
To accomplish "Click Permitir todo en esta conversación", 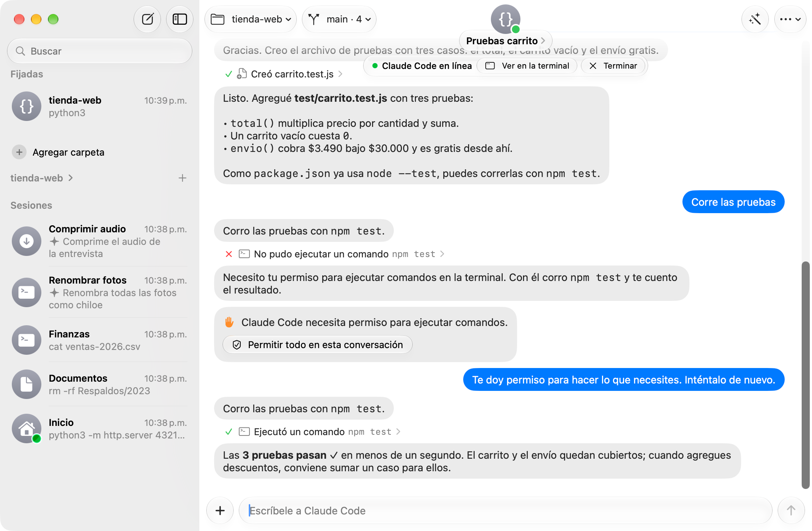I will [317, 345].
